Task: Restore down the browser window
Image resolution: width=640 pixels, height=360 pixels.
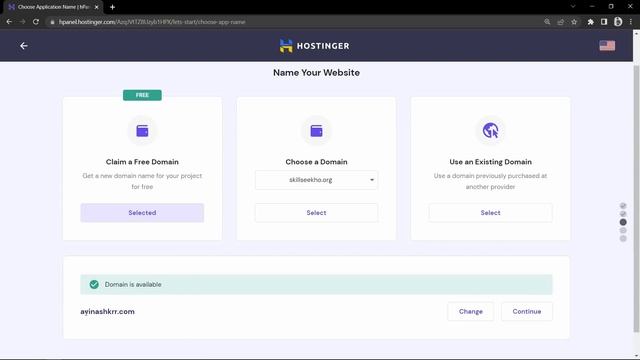Action: pos(611,7)
